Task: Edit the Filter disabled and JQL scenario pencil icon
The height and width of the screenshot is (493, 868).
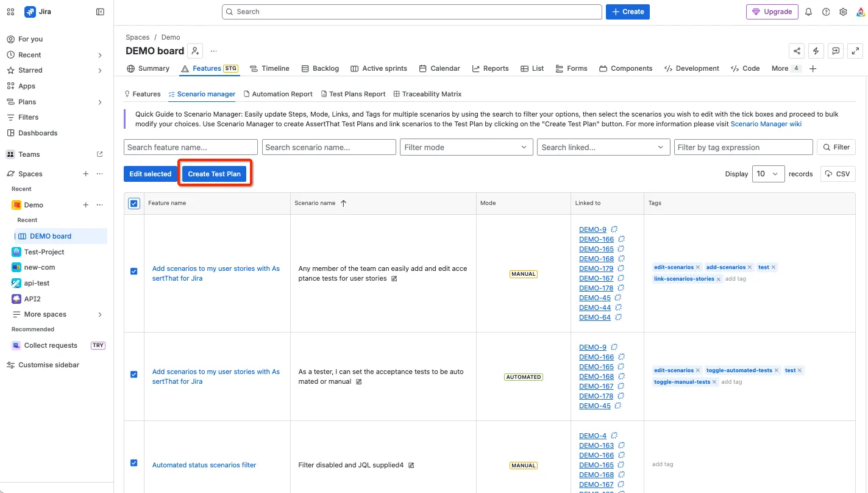Action: [411, 465]
